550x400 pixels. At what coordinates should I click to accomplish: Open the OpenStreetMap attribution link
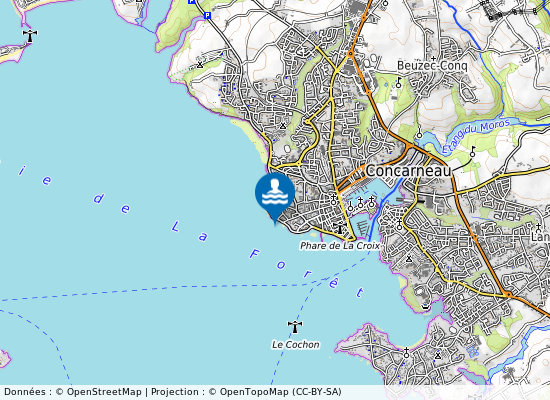104,392
